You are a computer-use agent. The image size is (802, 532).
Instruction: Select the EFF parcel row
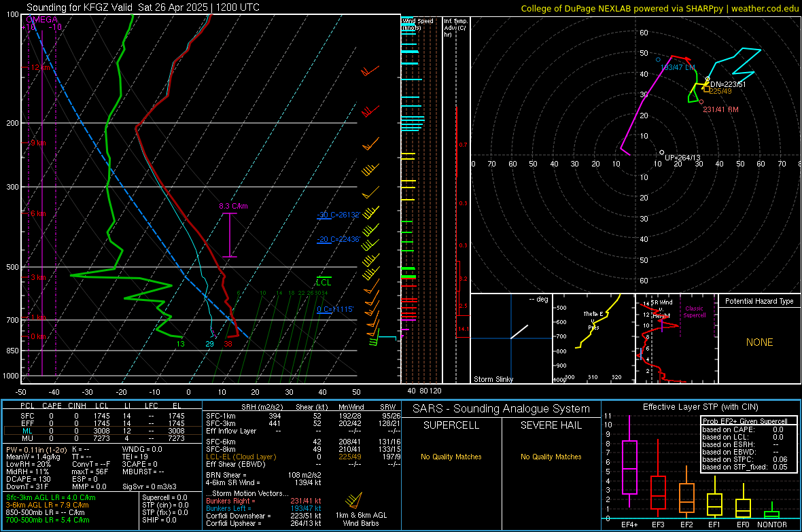103,423
